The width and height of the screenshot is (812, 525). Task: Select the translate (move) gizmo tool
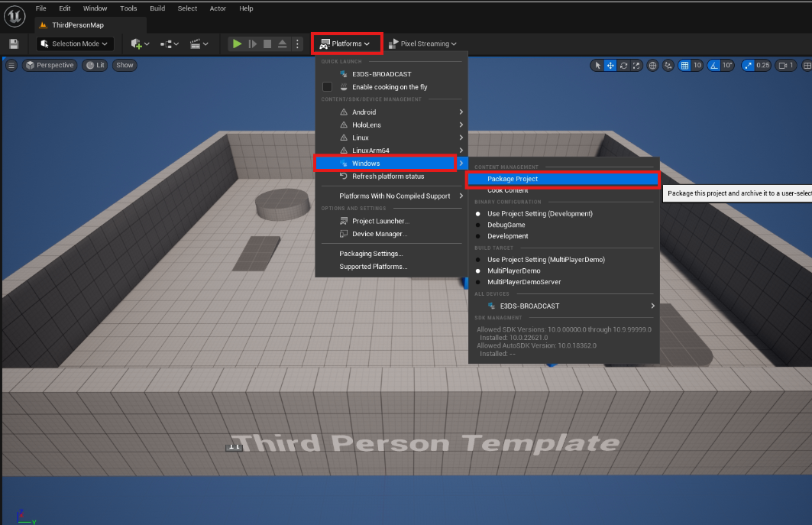coord(610,66)
